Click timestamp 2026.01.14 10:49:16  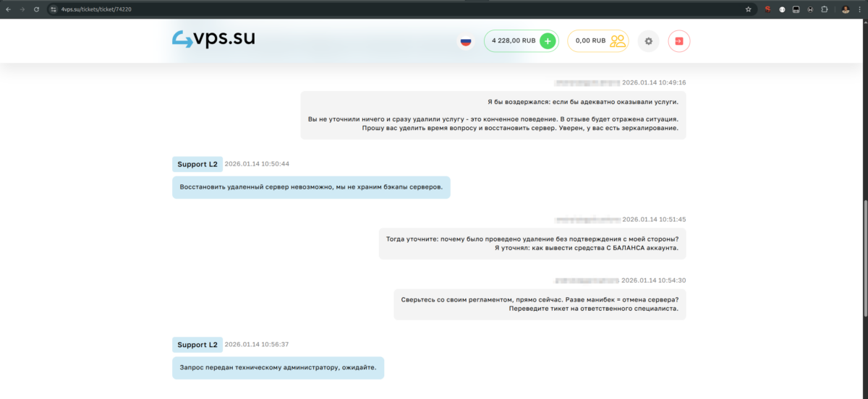[x=654, y=82]
